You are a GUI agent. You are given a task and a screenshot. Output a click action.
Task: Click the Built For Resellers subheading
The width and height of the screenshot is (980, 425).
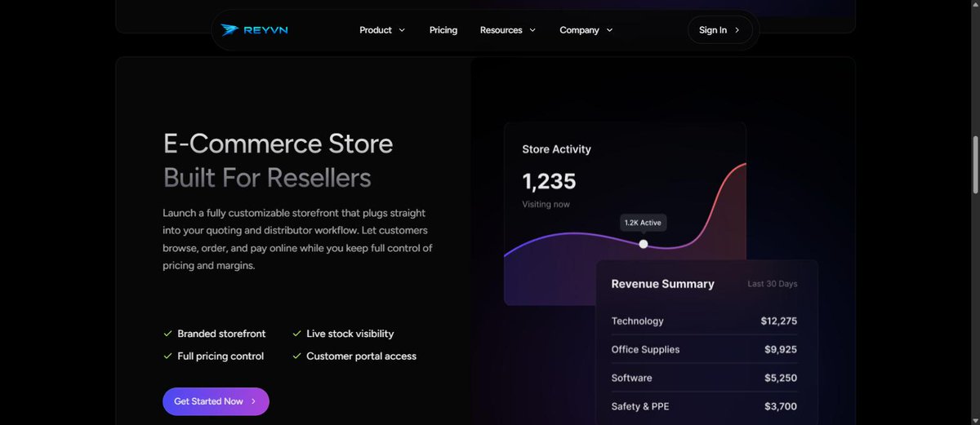click(267, 178)
